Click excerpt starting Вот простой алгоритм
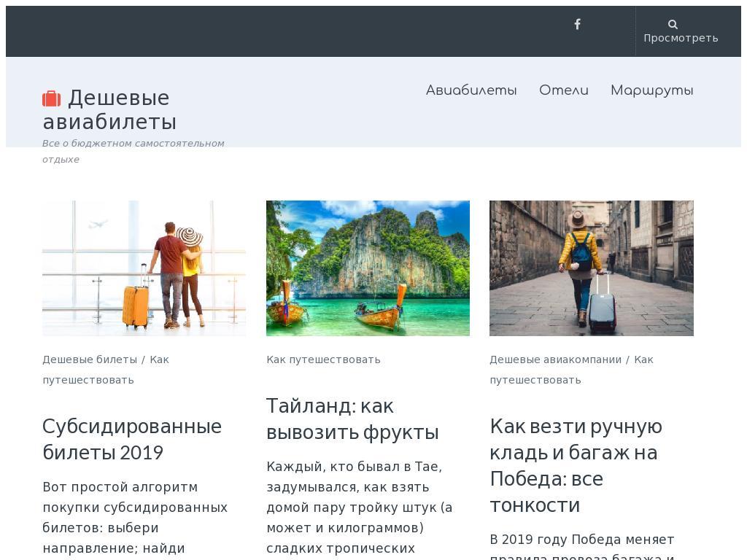The image size is (747, 560). point(135,519)
